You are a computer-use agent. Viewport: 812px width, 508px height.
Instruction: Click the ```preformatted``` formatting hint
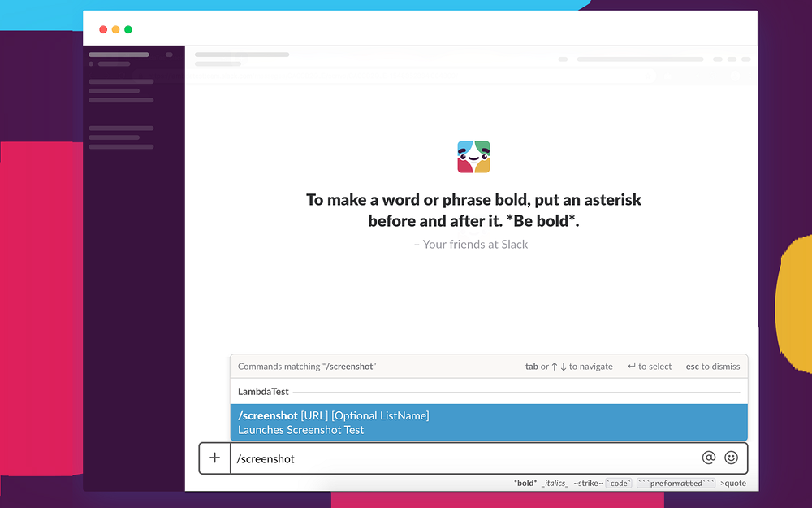(676, 483)
